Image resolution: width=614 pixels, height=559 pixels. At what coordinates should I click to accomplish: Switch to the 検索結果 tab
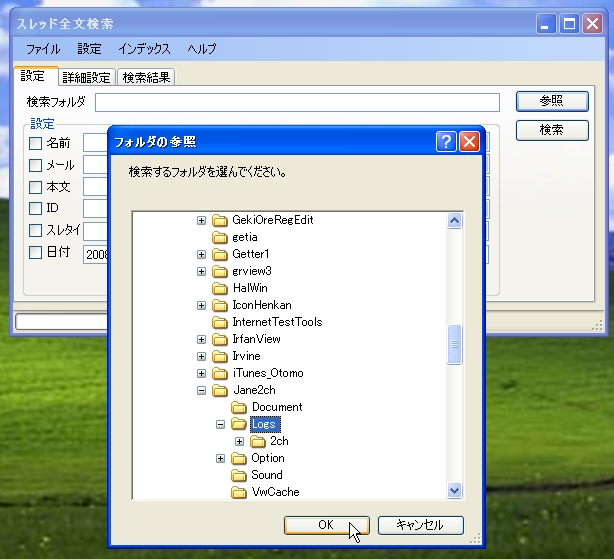[146, 77]
